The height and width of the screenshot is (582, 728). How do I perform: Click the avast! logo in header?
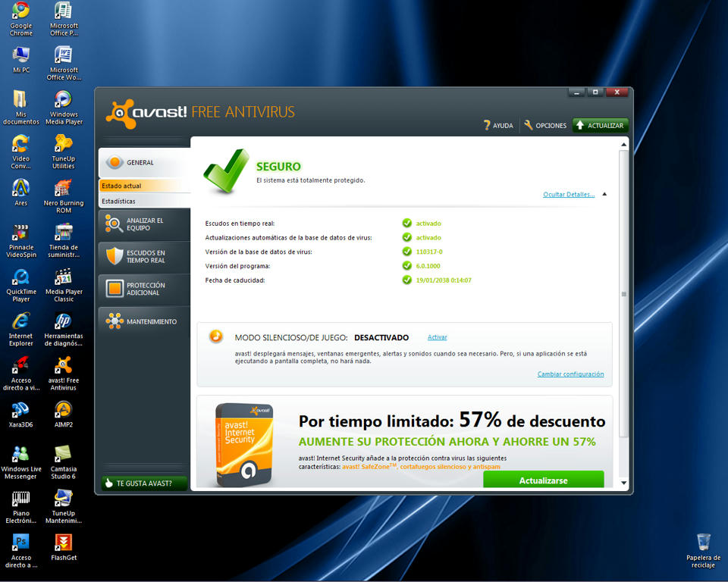coord(146,113)
